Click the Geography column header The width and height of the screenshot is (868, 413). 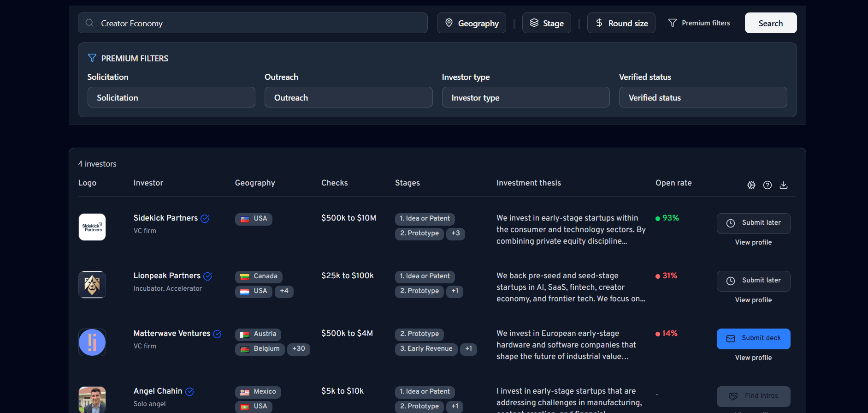coord(255,183)
